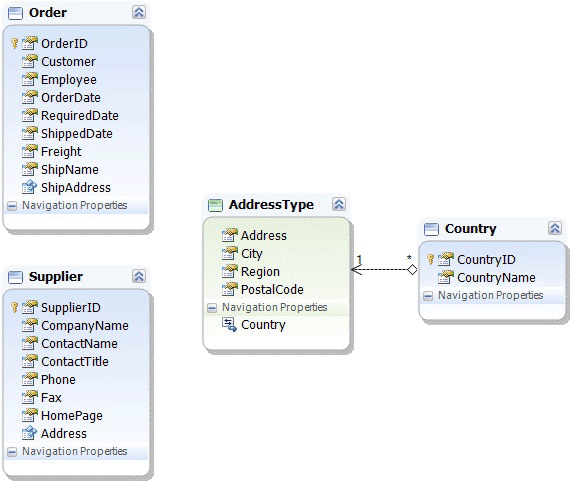Select the CompanyName property

[85, 325]
